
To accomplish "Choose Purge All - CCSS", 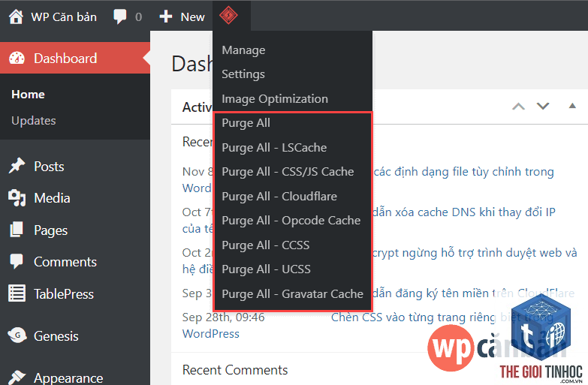I will coord(266,245).
